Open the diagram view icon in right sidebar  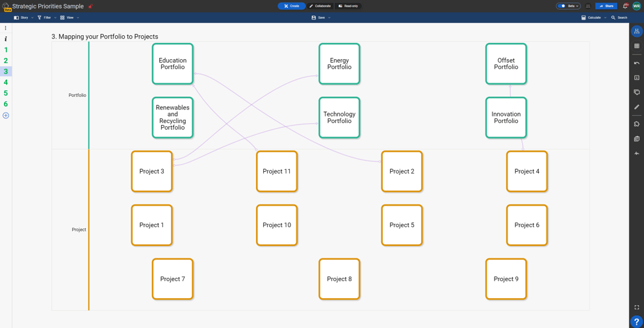coord(637,31)
